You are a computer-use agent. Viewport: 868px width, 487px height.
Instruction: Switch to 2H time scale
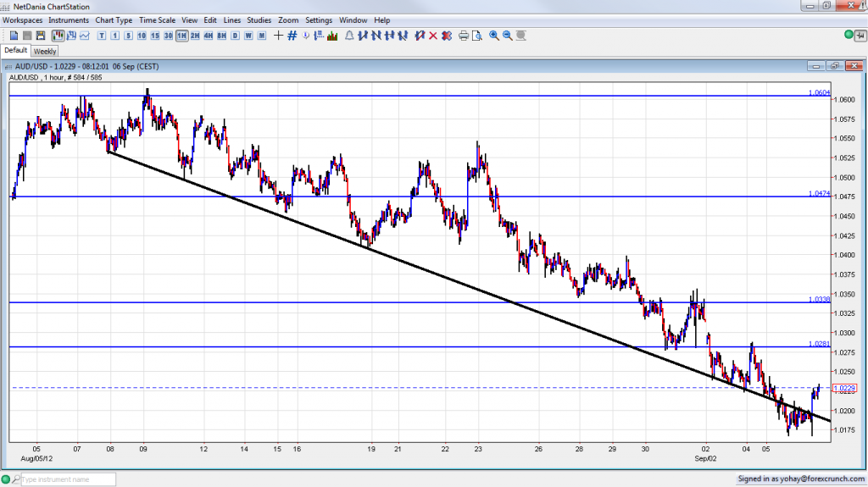[x=195, y=36]
